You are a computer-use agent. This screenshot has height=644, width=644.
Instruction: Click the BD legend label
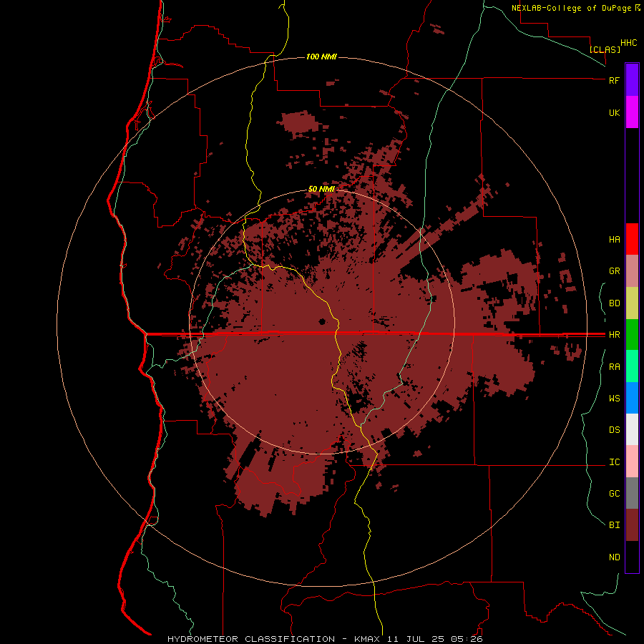click(x=614, y=303)
